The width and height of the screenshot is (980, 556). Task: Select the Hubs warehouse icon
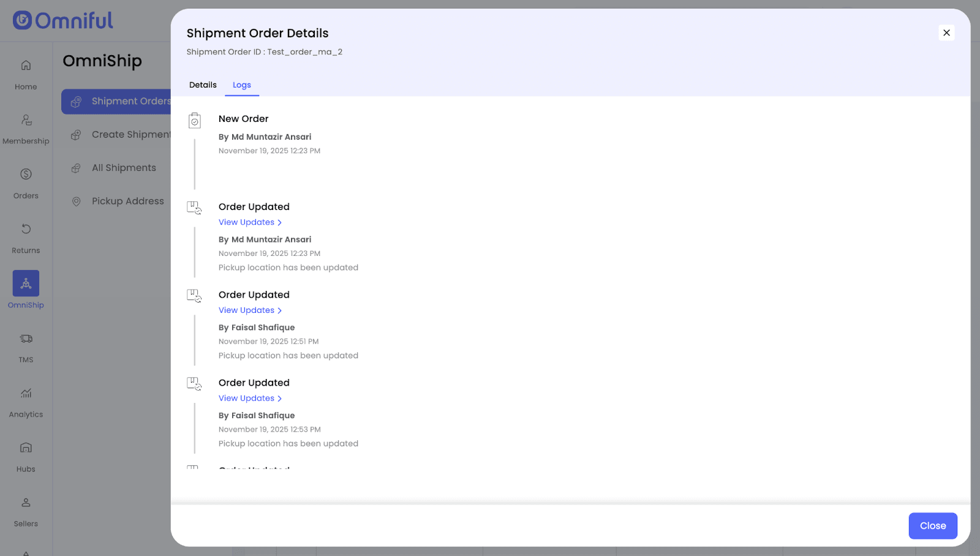pos(26,448)
